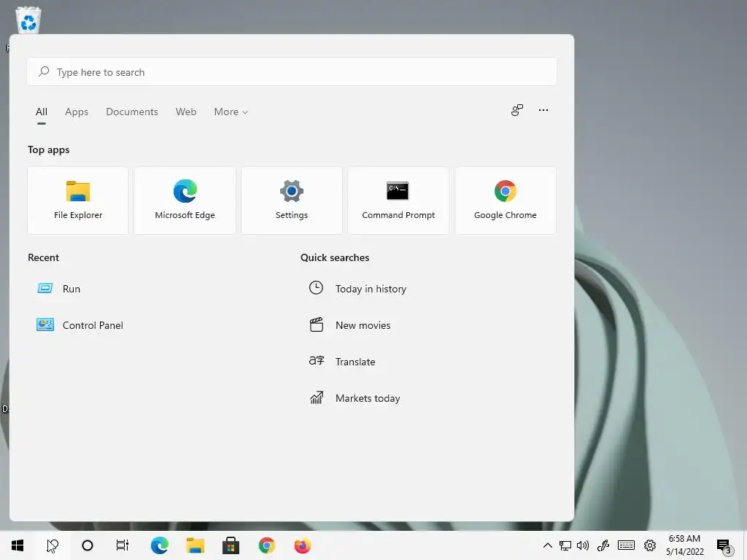Image resolution: width=747 pixels, height=560 pixels.
Task: Open Task View in taskbar
Action: pos(123,545)
